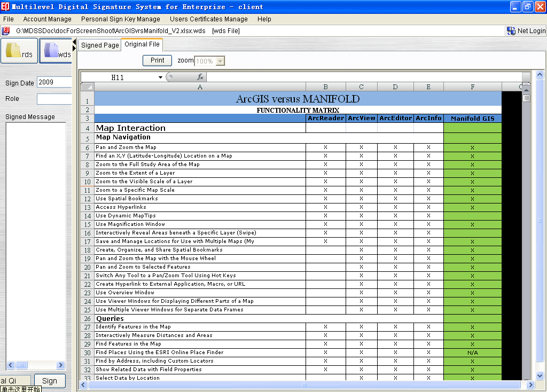Viewport: 547px width, 392px height.
Task: Click the Signed Message scroll left arrow
Action: pyautogui.click(x=11, y=365)
